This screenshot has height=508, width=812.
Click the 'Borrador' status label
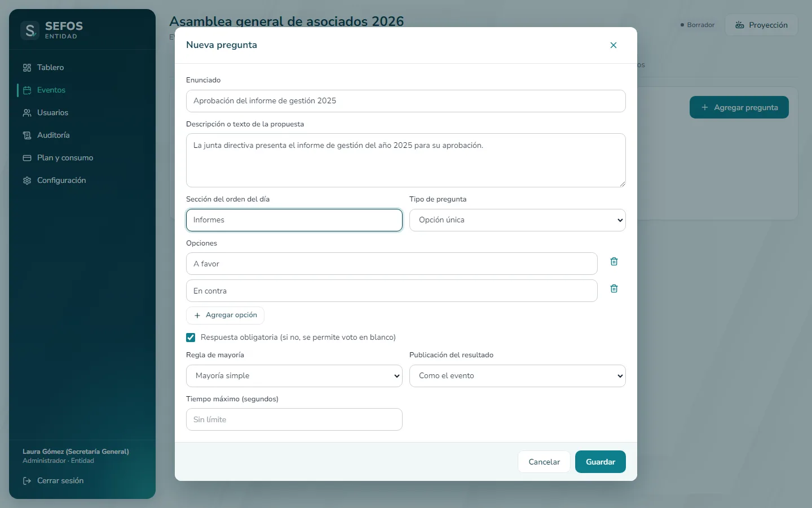(x=698, y=25)
